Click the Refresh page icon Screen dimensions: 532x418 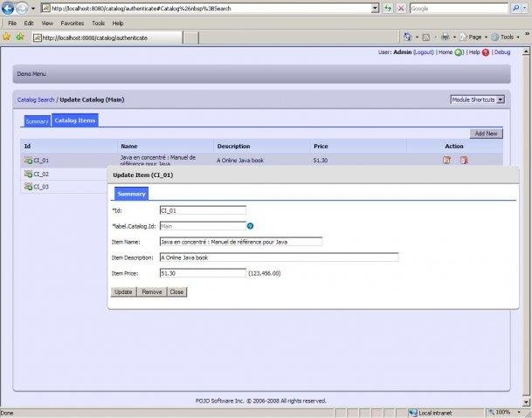388,8
